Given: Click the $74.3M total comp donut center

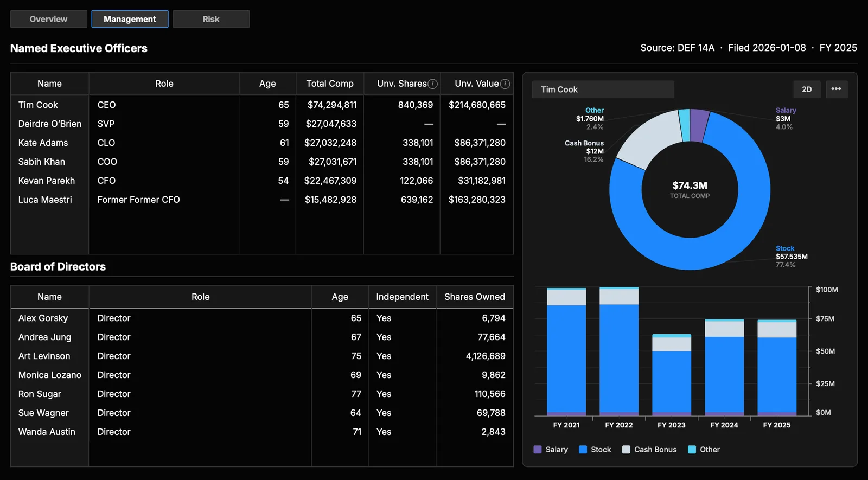Looking at the screenshot, I should click(690, 189).
